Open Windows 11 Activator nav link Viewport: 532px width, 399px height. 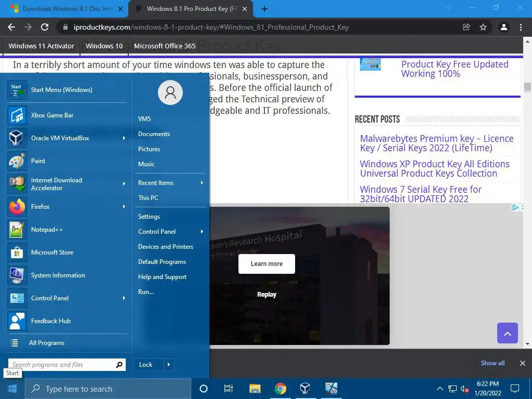click(x=42, y=46)
